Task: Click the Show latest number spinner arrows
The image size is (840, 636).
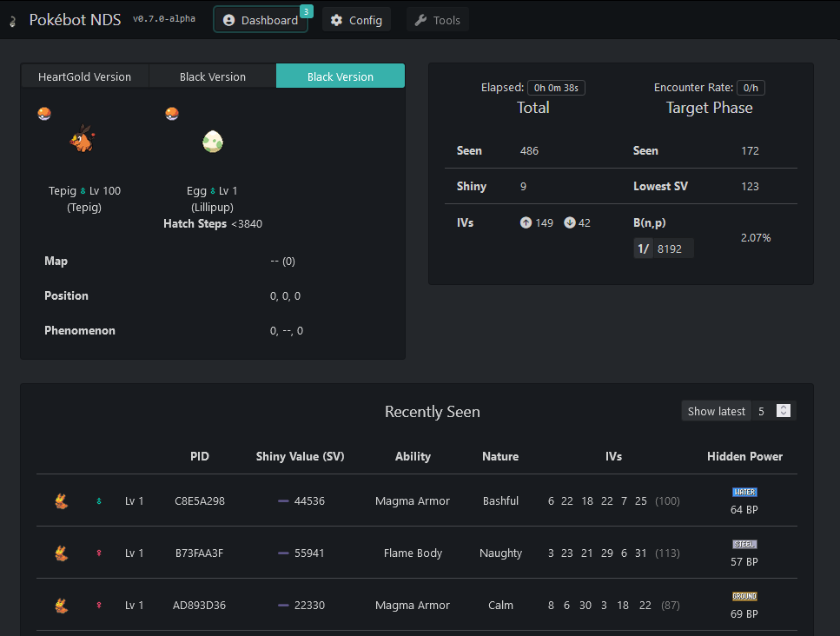Action: coord(784,410)
